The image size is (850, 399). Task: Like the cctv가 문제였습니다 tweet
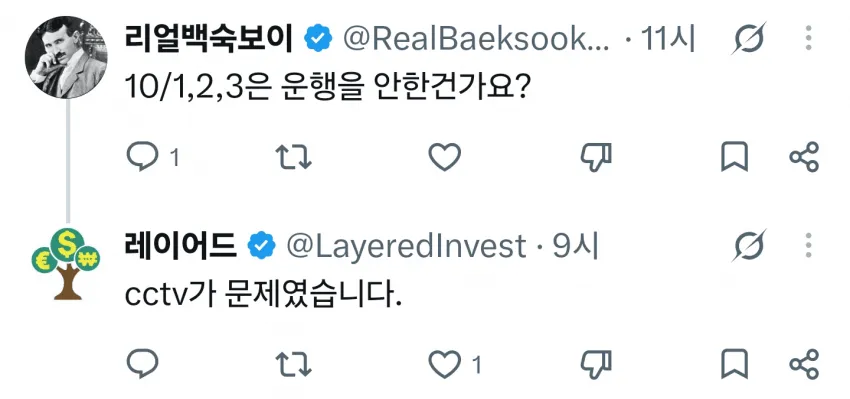[x=445, y=364]
